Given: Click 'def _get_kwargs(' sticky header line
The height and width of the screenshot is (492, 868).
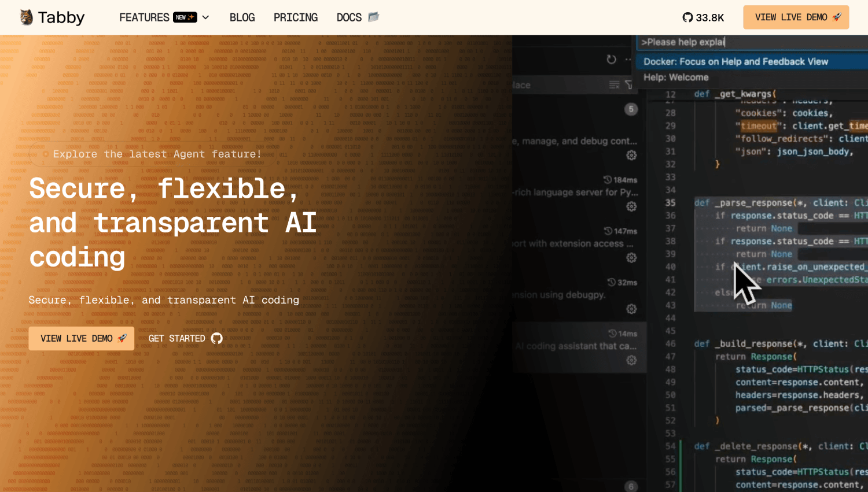Looking at the screenshot, I should tap(735, 94).
